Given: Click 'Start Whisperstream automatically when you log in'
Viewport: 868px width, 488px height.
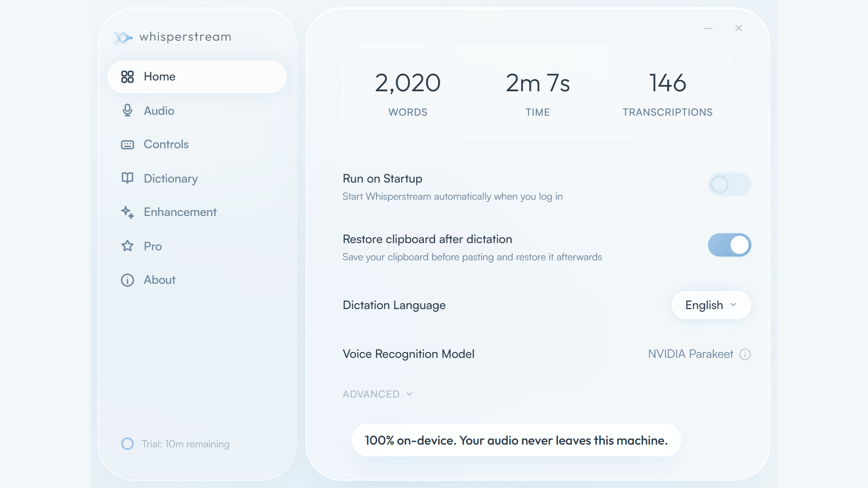Looking at the screenshot, I should click(453, 197).
